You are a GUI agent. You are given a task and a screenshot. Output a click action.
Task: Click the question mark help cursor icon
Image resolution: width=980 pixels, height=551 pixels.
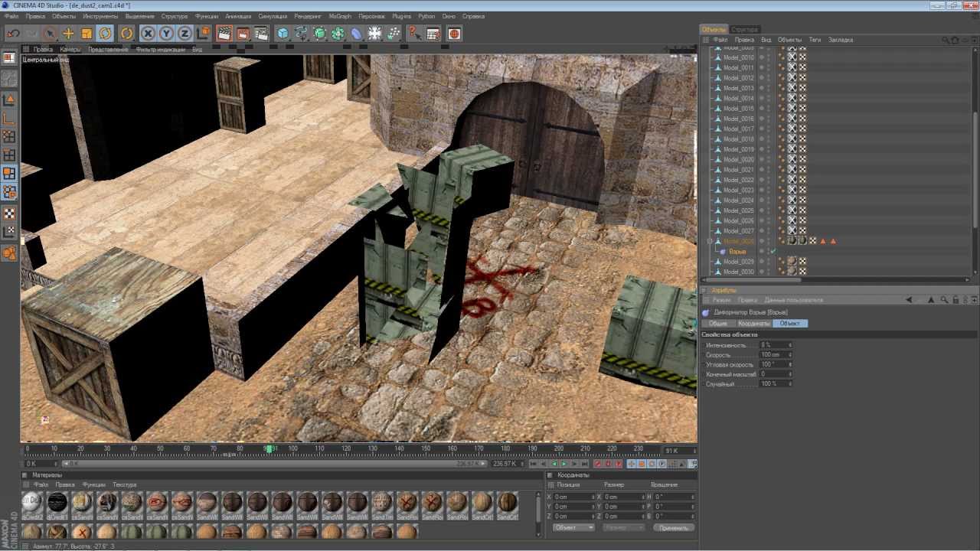tap(414, 34)
